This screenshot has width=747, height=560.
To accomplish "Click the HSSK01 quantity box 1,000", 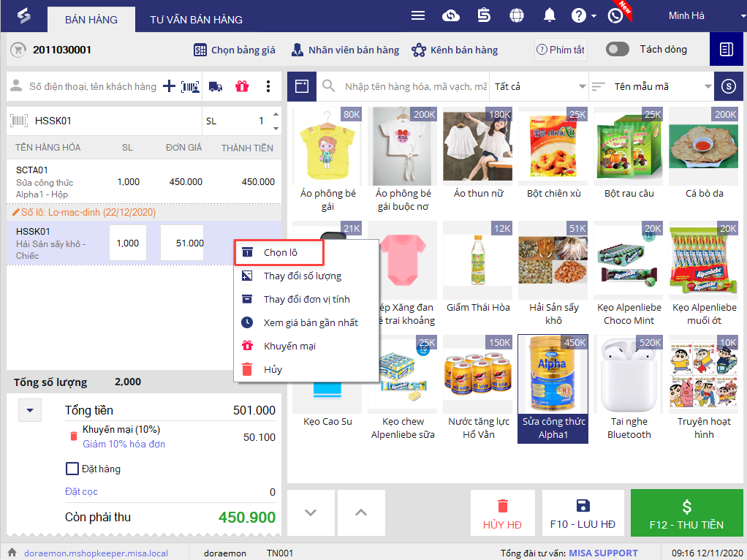I will 128,243.
